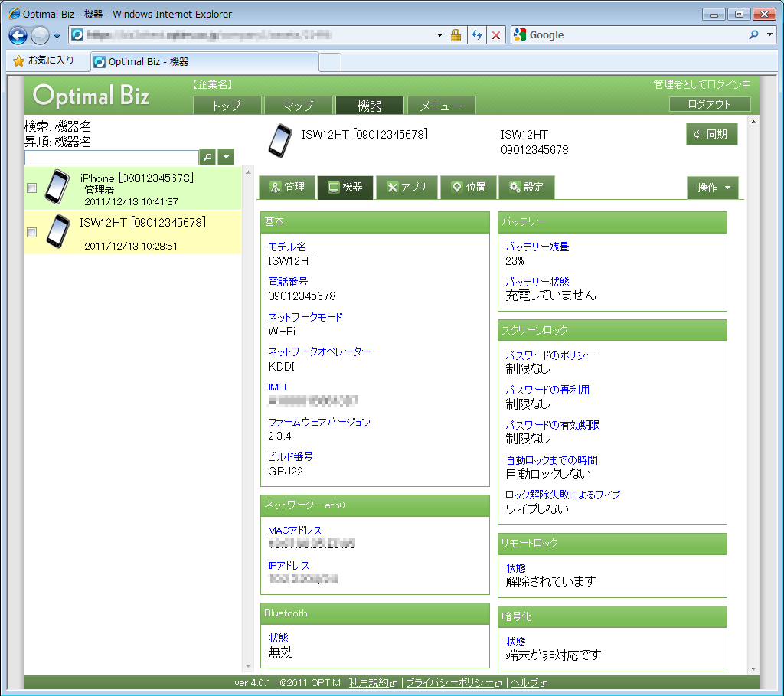Open the 機器 detail tab with monitor icon
The height and width of the screenshot is (696, 784).
(x=345, y=188)
